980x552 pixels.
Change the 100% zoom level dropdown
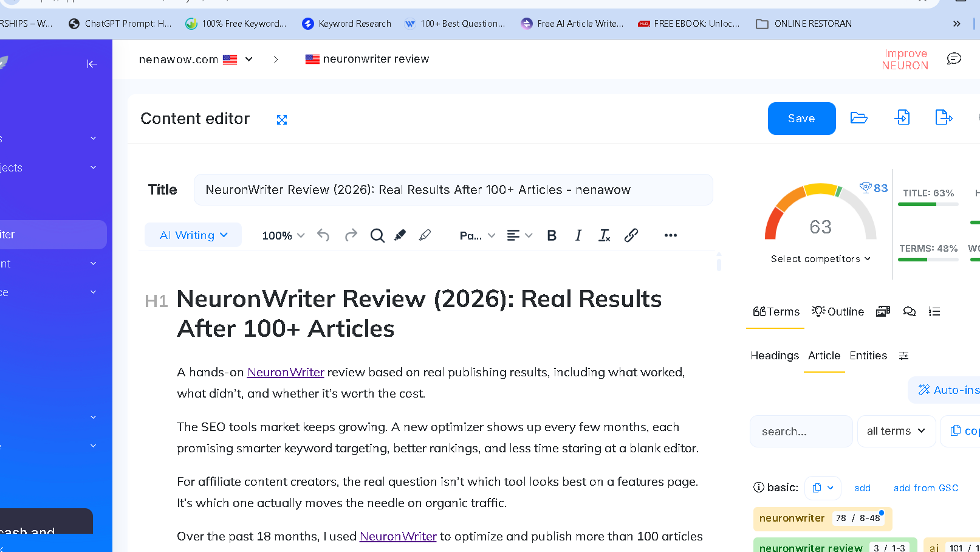283,235
